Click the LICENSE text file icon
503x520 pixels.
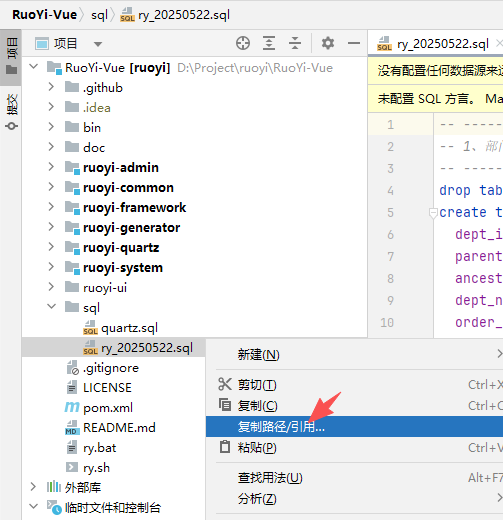pyautogui.click(x=72, y=387)
